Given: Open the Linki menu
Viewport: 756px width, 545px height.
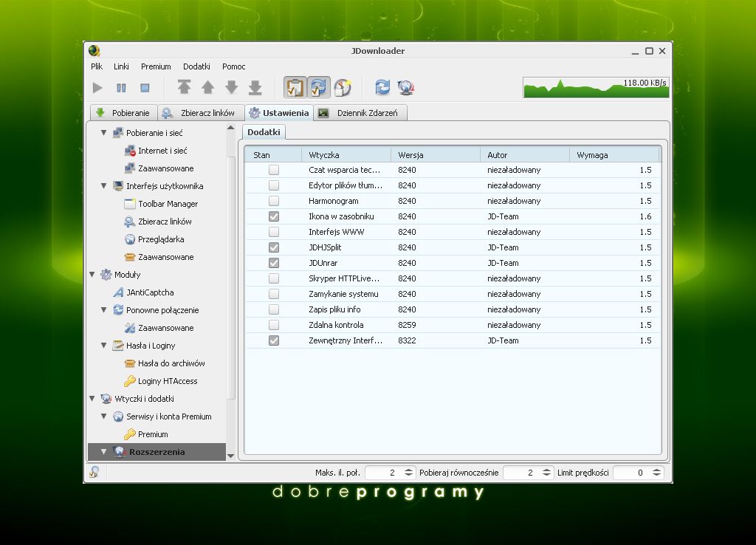Looking at the screenshot, I should click(x=121, y=66).
